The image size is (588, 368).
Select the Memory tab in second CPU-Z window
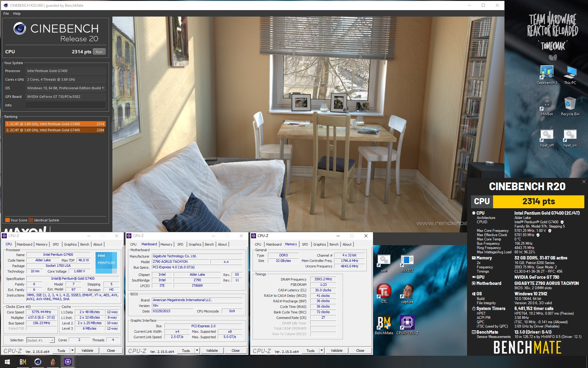[166, 244]
